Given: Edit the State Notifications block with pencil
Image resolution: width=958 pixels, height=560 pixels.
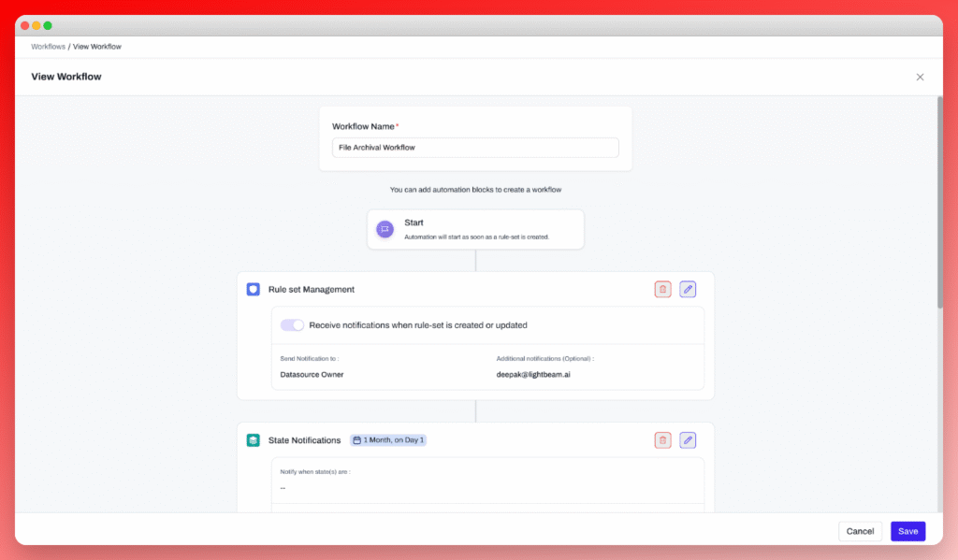Looking at the screenshot, I should [688, 440].
